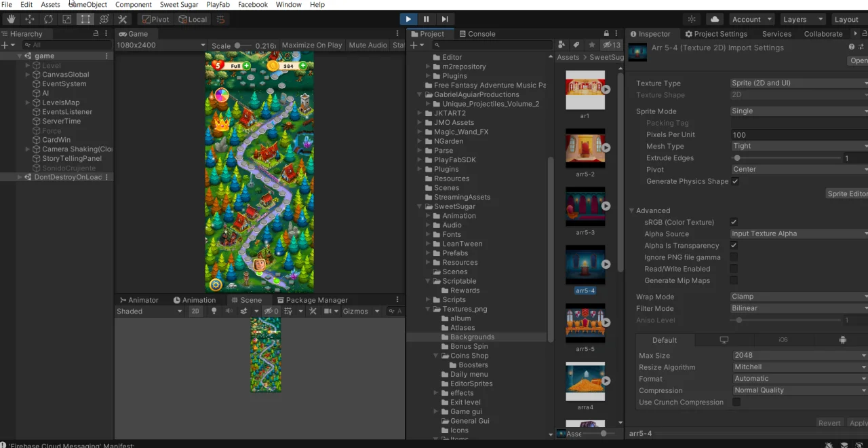Uncheck Generate Physics Shape
This screenshot has width=868, height=448.
[735, 181]
